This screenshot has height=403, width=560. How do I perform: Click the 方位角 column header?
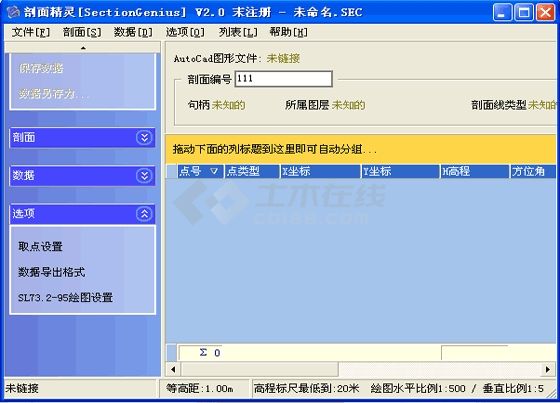pos(533,171)
